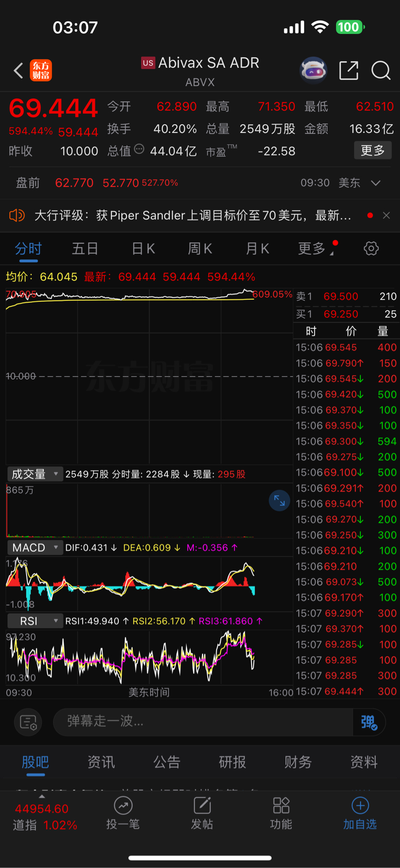Tap the share export icon
Viewport: 400px width, 868px height.
click(x=348, y=70)
